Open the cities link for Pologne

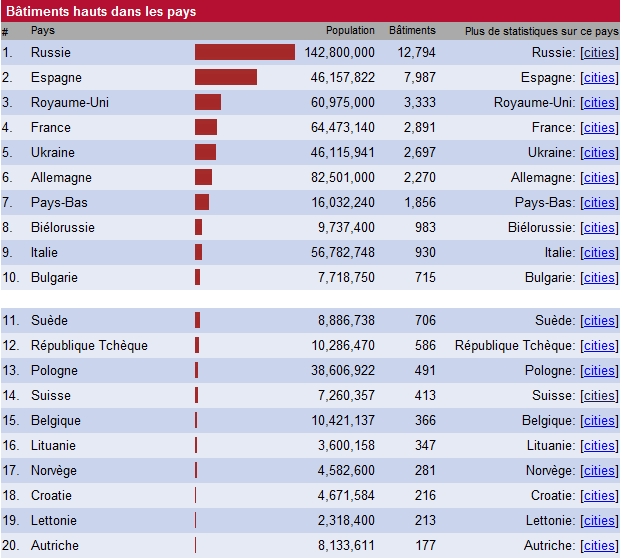pyautogui.click(x=599, y=370)
